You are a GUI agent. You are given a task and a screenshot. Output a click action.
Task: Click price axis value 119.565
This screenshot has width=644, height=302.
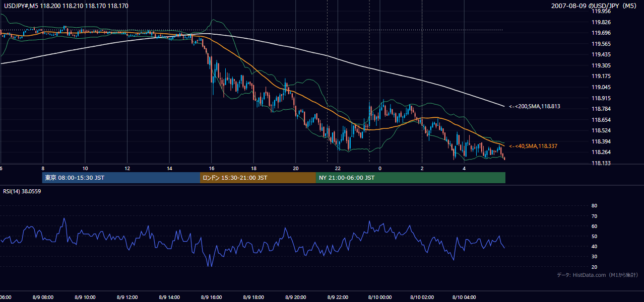[x=601, y=44]
